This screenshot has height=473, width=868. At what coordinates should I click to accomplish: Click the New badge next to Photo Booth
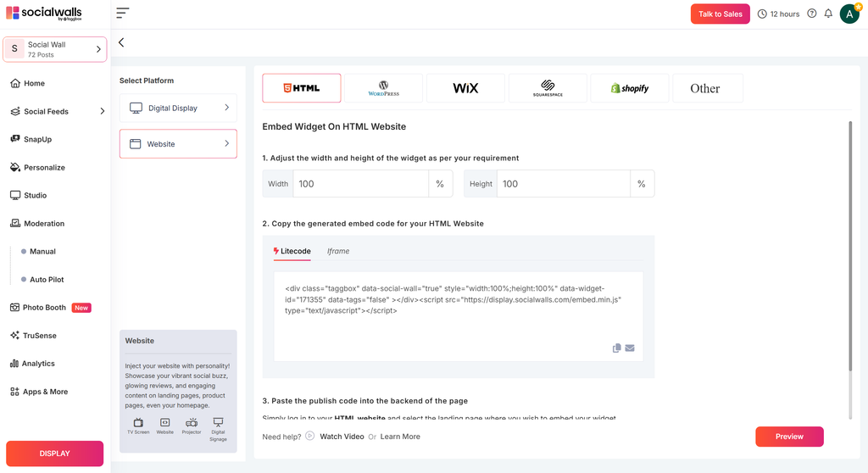[x=81, y=308]
